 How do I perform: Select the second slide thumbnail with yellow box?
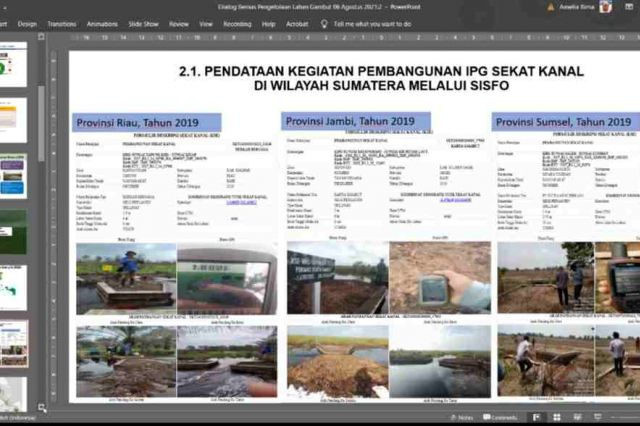coord(13,120)
